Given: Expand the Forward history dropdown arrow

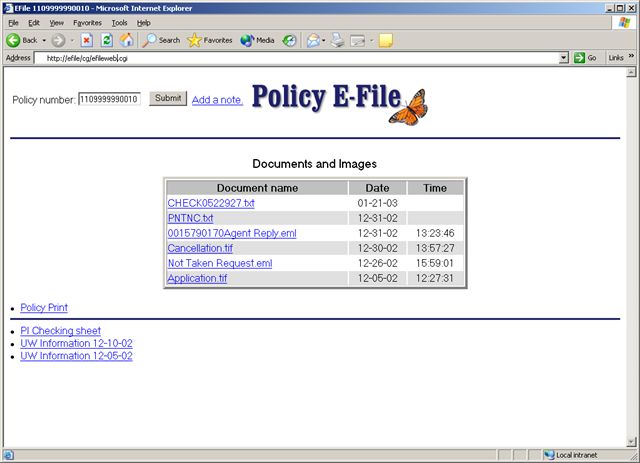Looking at the screenshot, I should pyautogui.click(x=72, y=40).
